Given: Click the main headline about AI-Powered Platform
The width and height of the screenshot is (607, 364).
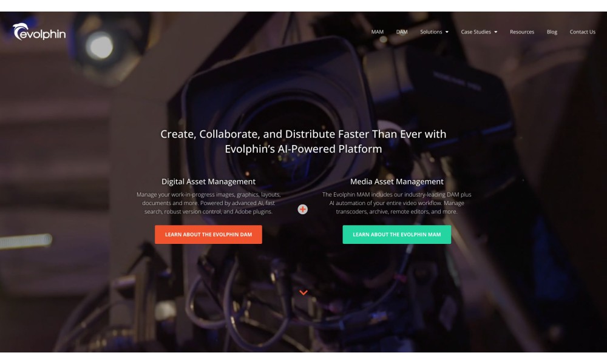Looking at the screenshot, I should (x=303, y=141).
